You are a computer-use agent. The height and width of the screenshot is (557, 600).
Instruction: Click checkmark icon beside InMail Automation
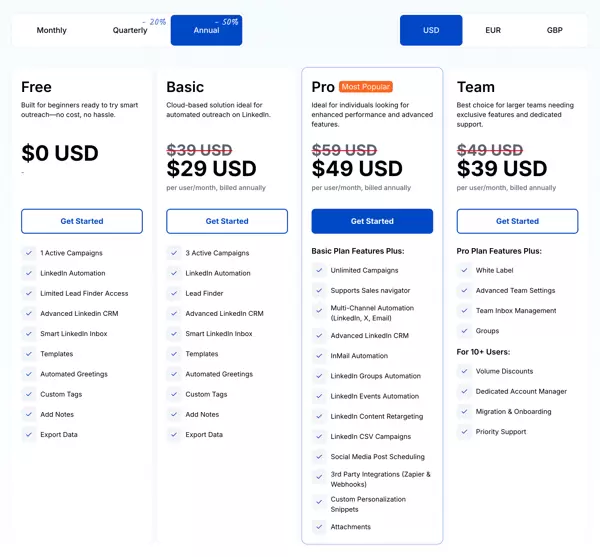[x=319, y=356]
